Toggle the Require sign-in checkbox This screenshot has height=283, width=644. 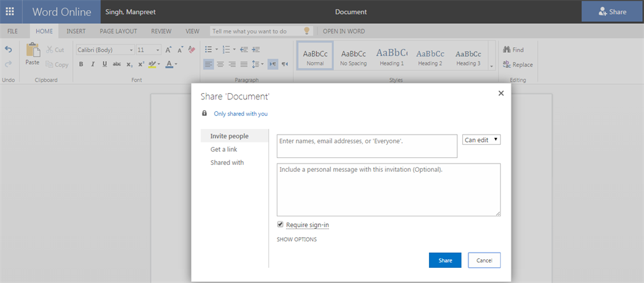280,225
